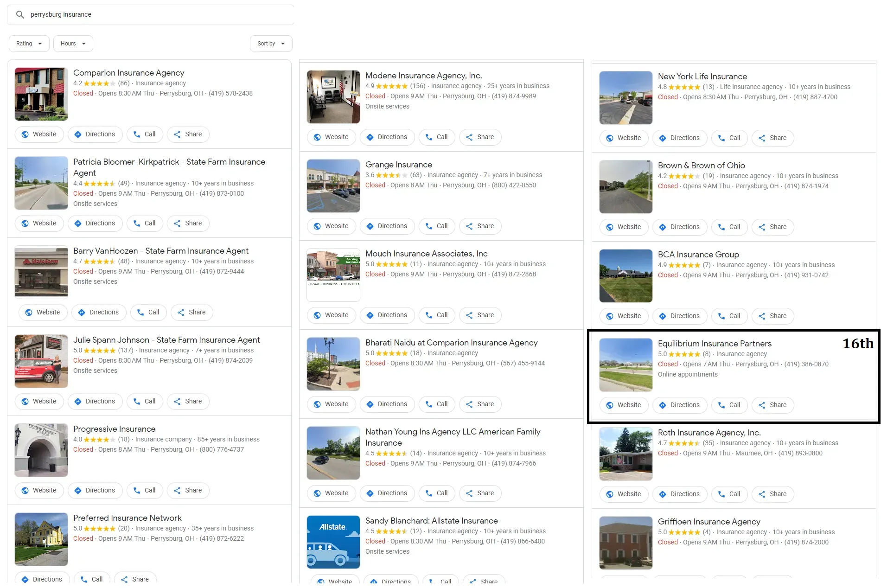The width and height of the screenshot is (881, 588).
Task: Get directions to Barry VanHoozen State Farm
Action: (x=99, y=313)
